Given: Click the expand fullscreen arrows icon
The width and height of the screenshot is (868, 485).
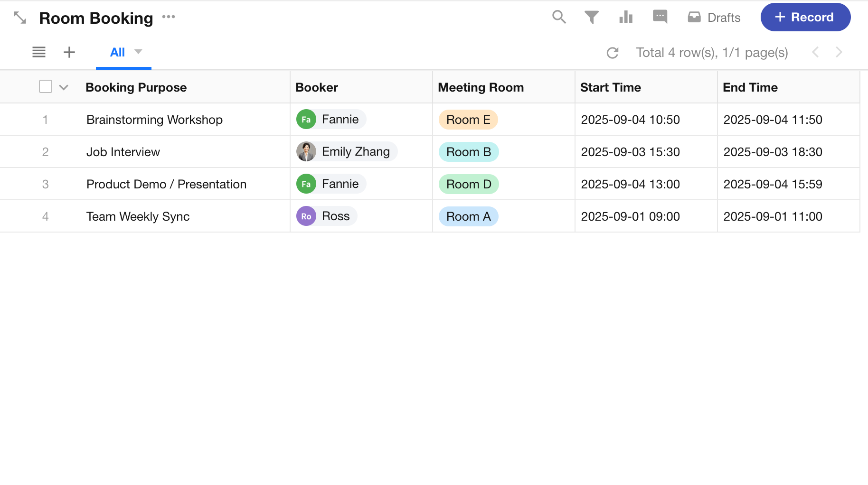Looking at the screenshot, I should click(20, 18).
